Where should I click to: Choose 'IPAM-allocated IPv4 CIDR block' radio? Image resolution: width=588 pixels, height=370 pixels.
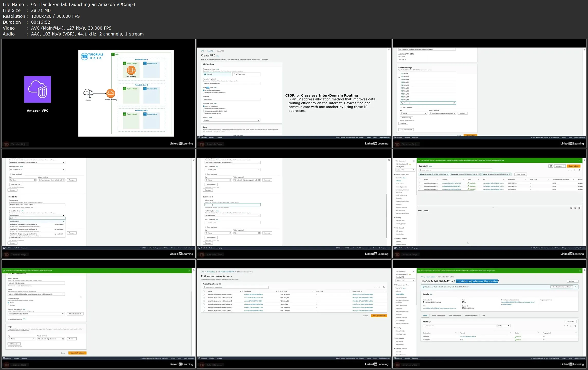point(204,93)
